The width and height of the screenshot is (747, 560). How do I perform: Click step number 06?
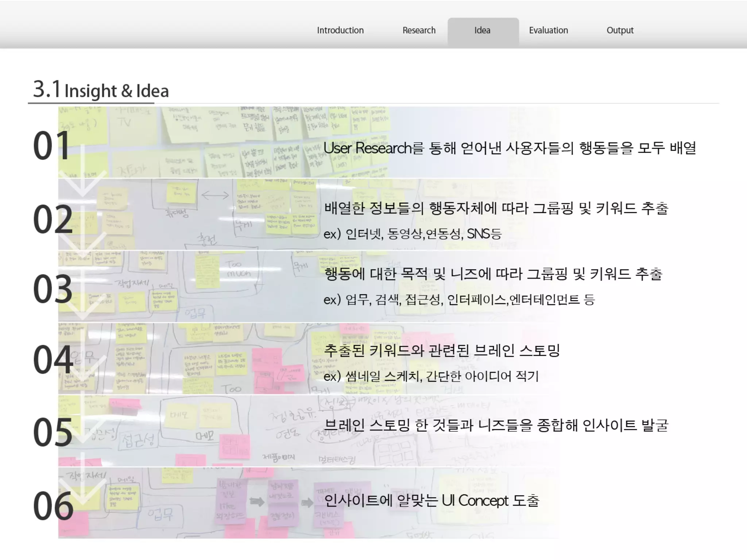tap(53, 506)
